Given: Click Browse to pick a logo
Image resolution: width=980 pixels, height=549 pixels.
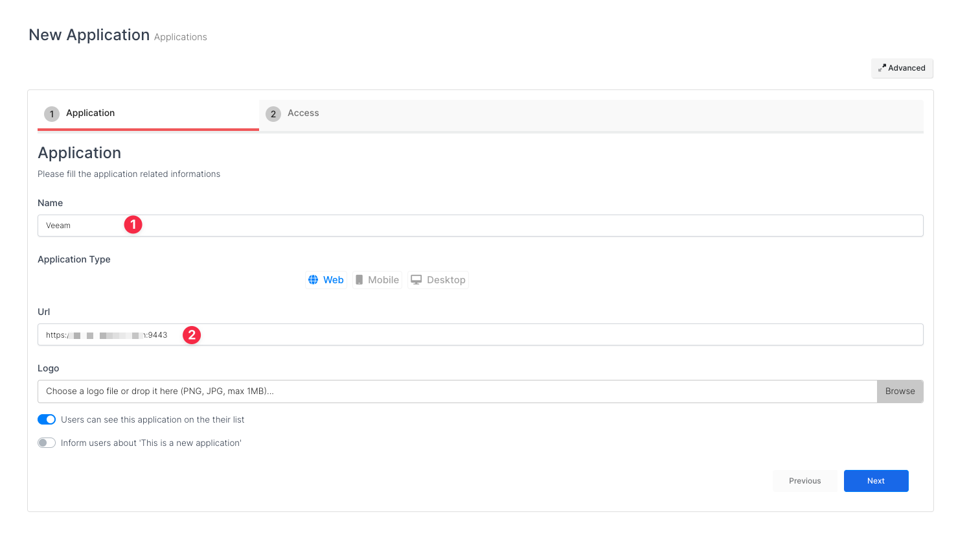Looking at the screenshot, I should pos(900,391).
